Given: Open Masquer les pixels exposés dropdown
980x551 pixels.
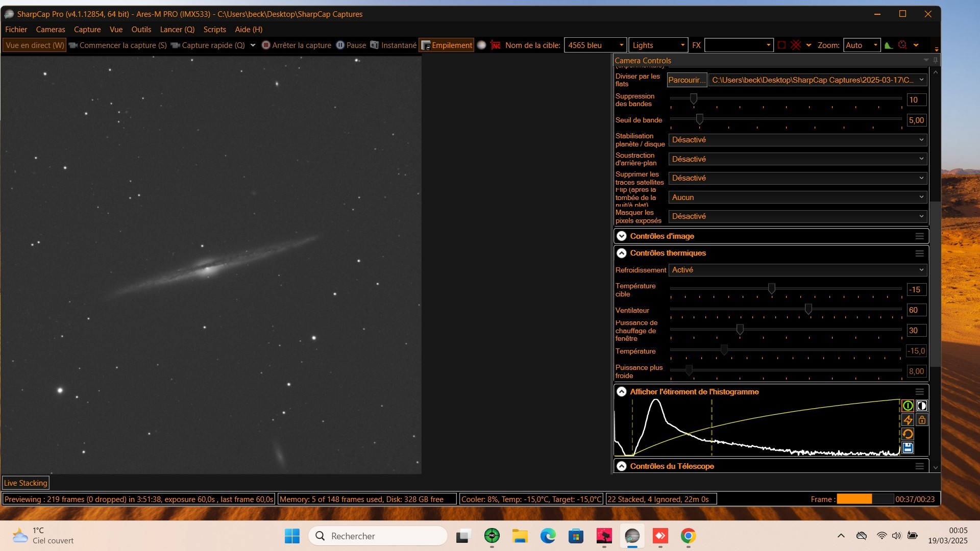Looking at the screenshot, I should [797, 216].
